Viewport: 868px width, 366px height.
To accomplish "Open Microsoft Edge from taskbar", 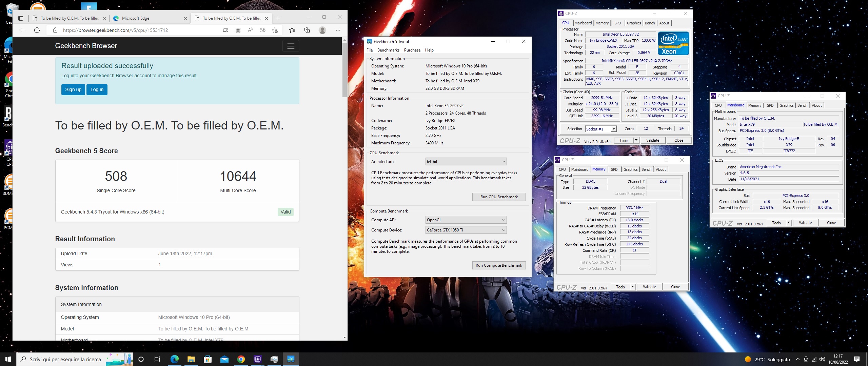I will (174, 359).
